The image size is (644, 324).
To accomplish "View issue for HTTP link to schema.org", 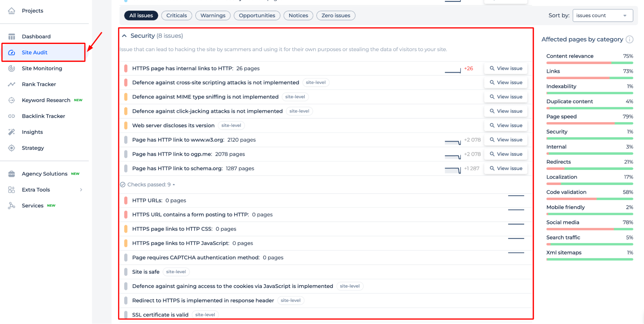I will [506, 168].
